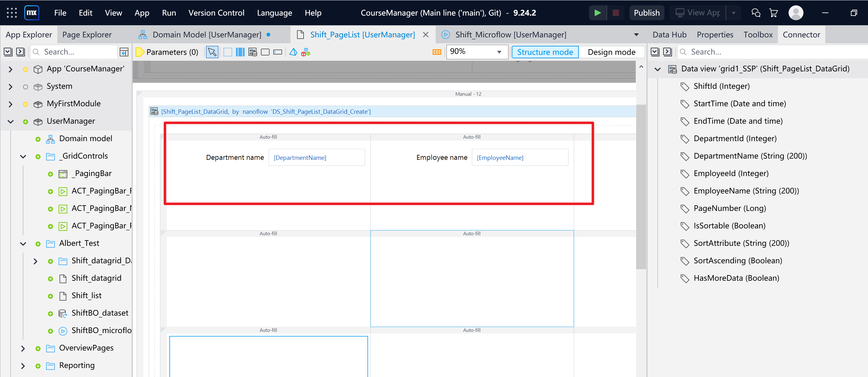Open the chat feedback icon in title bar
This screenshot has height=377, width=868.
(755, 13)
